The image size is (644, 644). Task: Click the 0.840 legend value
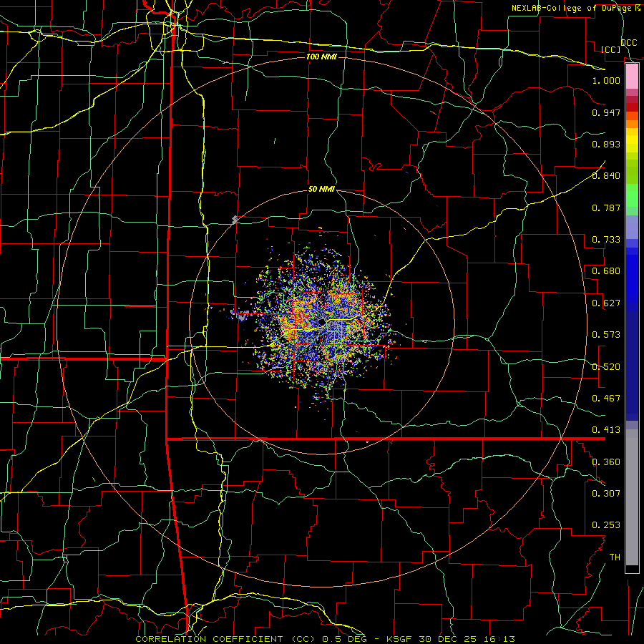pos(606,176)
